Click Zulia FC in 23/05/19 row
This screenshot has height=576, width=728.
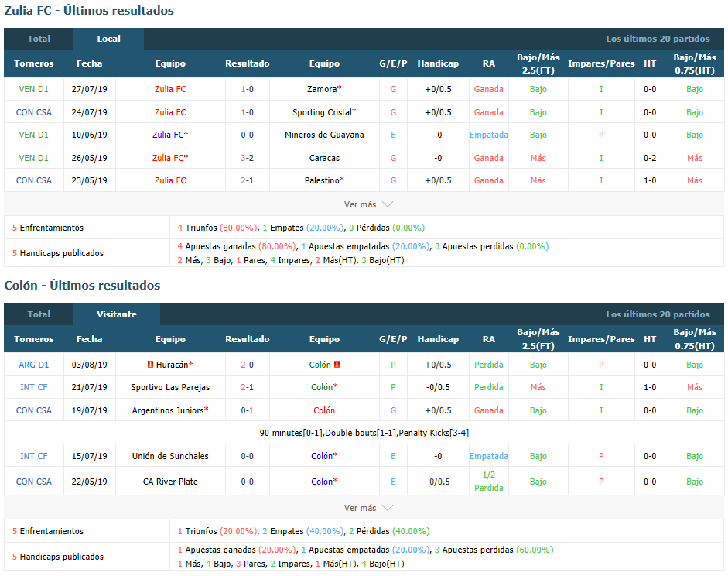pyautogui.click(x=170, y=180)
